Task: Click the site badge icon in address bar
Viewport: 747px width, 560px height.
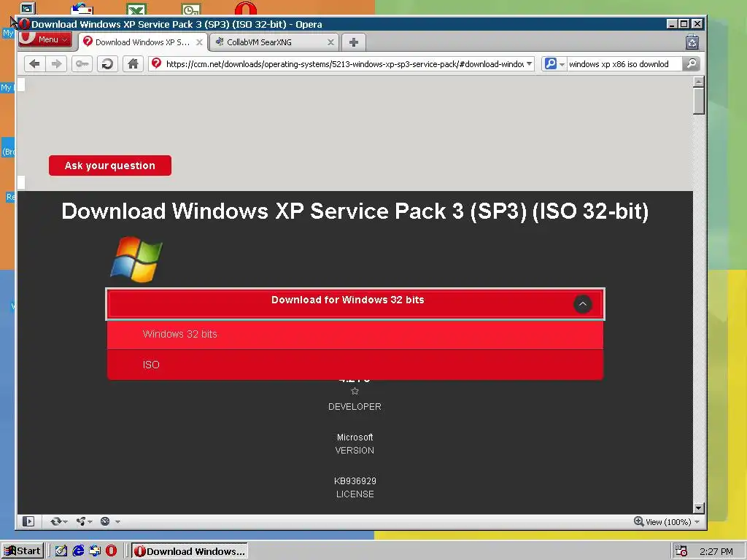Action: point(156,63)
